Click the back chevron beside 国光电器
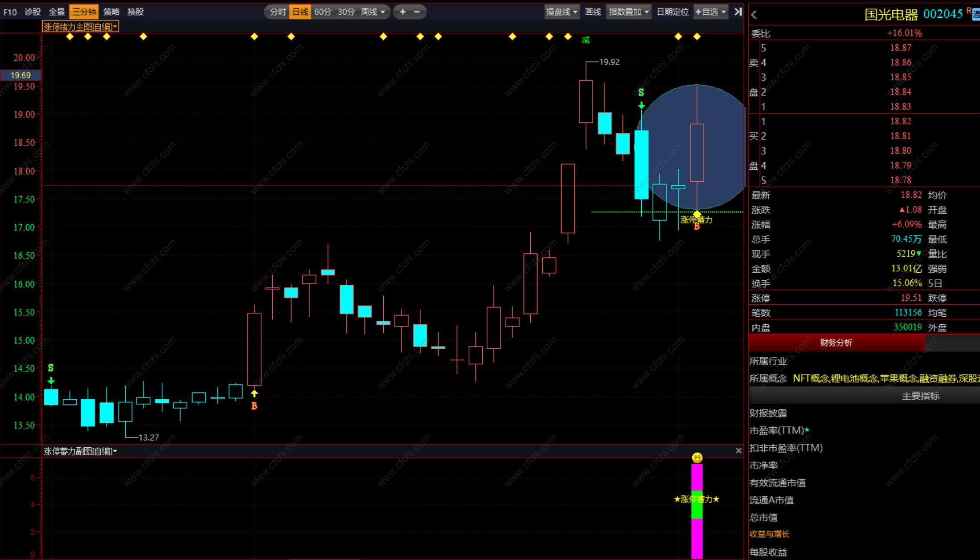 (x=754, y=15)
